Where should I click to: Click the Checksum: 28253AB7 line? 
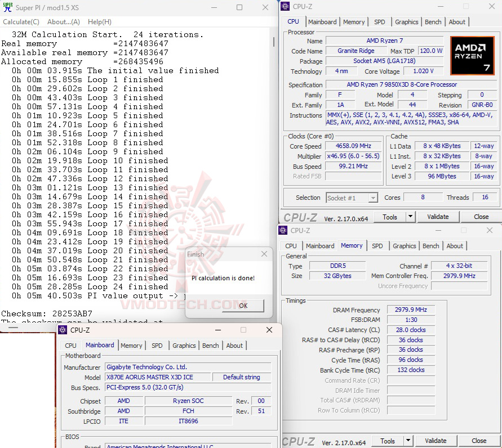click(x=47, y=313)
